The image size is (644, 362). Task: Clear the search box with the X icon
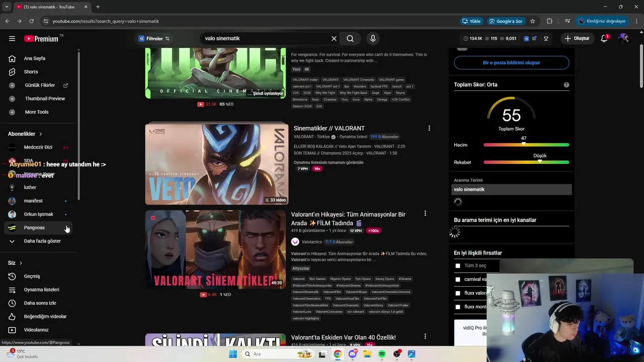pyautogui.click(x=334, y=38)
